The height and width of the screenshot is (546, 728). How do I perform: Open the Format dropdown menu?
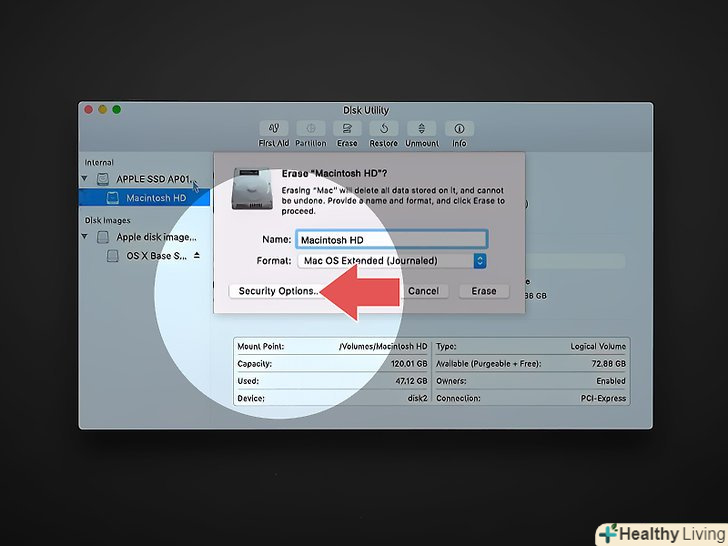click(392, 260)
